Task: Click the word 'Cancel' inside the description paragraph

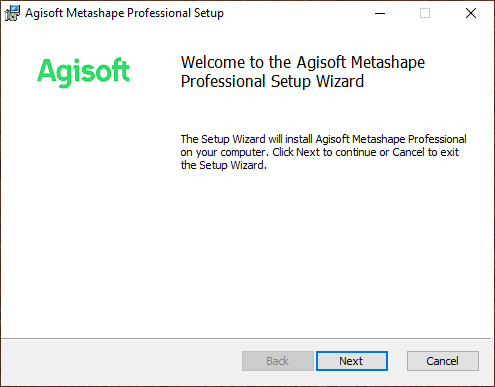Action: pos(408,152)
